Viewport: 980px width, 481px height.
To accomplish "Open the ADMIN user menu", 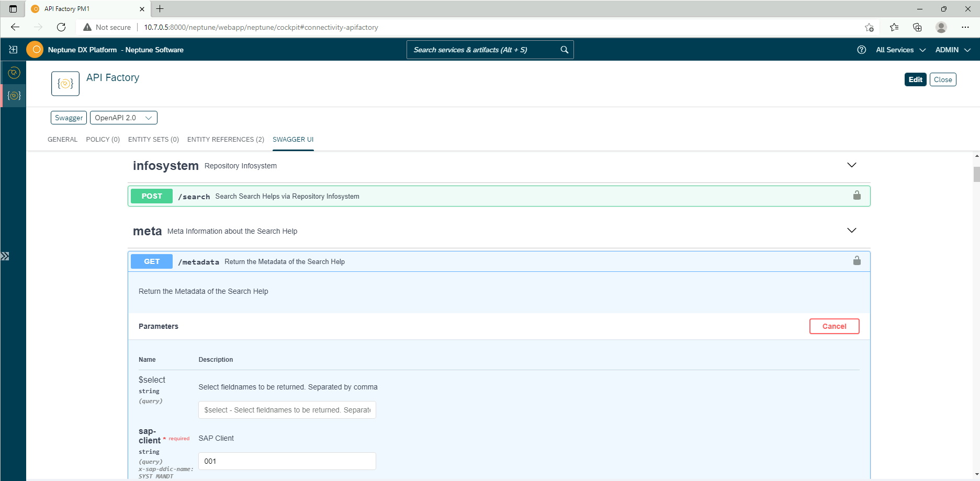I will (953, 50).
